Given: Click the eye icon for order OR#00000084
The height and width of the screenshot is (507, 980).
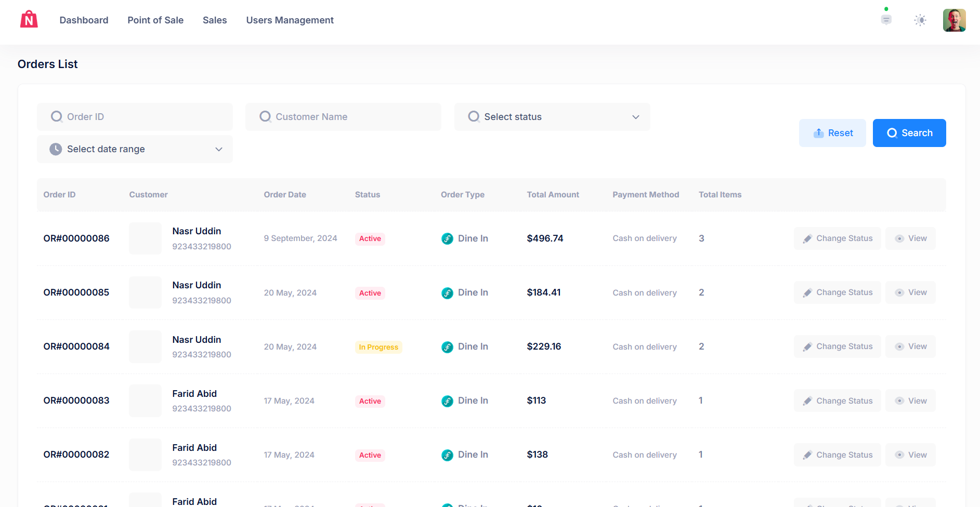Looking at the screenshot, I should tap(899, 346).
